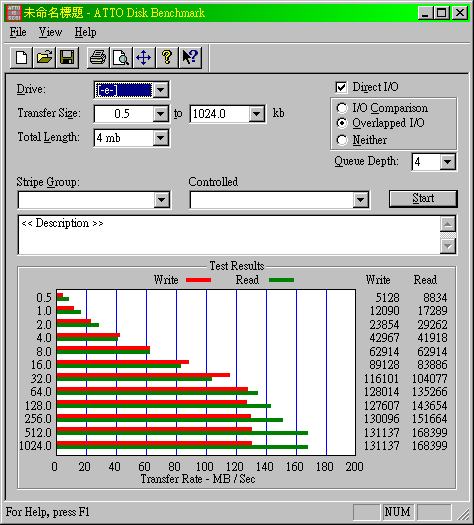Open the maximum Transfer Size 1024.0 dropdown

(257, 114)
